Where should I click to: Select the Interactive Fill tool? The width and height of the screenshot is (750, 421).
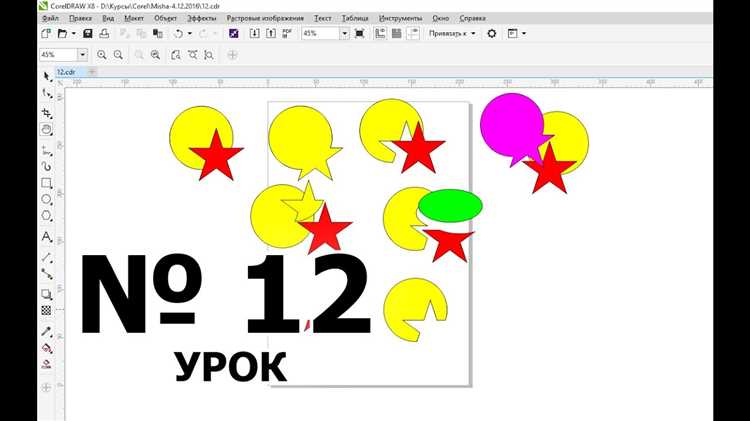46,348
